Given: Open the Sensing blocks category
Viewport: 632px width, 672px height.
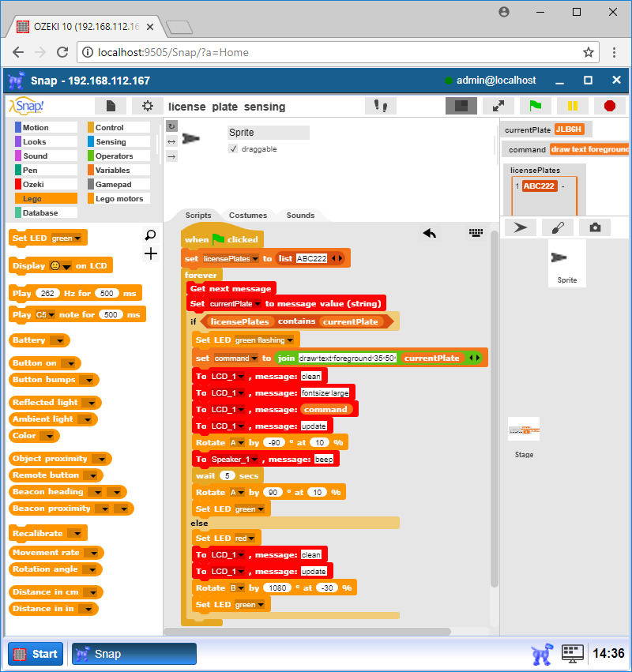Looking at the screenshot, I should tap(118, 141).
